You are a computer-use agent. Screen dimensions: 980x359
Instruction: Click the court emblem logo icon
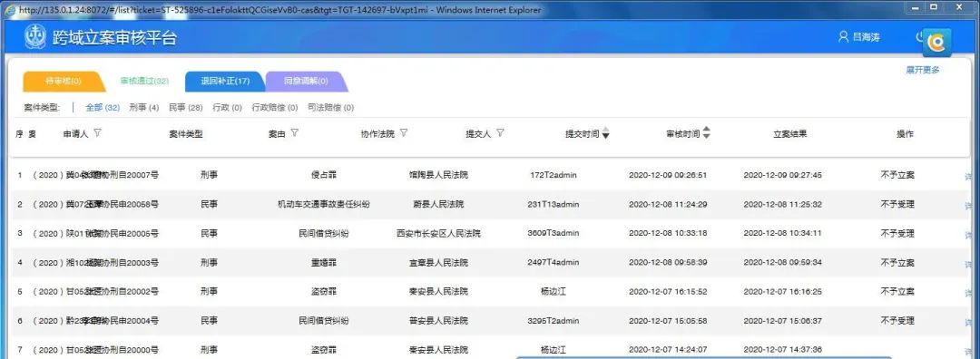[35, 37]
